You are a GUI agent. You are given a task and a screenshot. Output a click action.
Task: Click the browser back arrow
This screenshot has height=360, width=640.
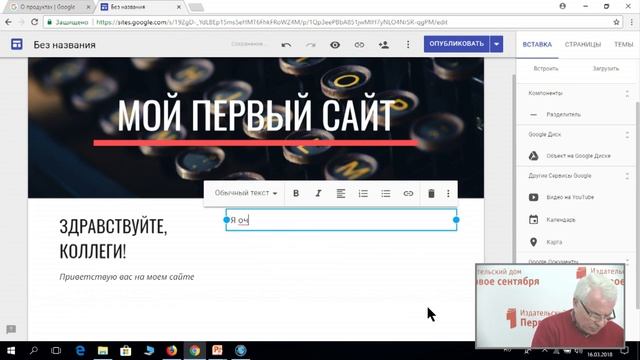coord(9,22)
